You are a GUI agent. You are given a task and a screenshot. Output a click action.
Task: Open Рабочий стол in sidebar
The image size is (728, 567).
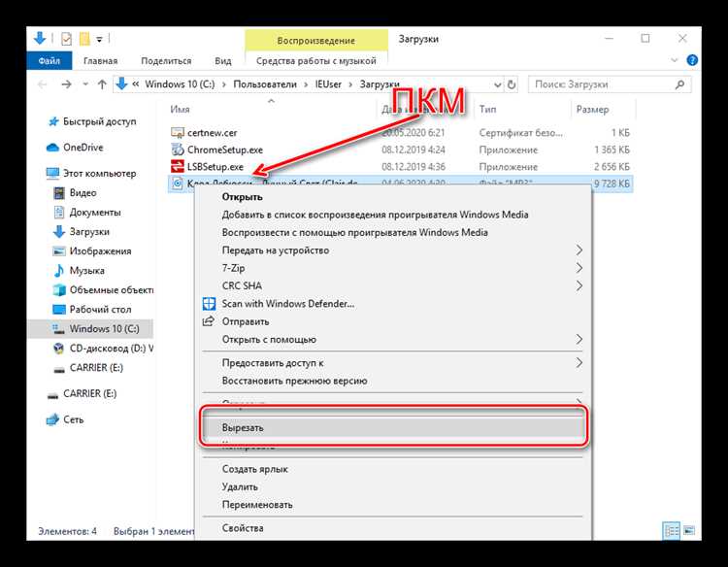(x=92, y=310)
